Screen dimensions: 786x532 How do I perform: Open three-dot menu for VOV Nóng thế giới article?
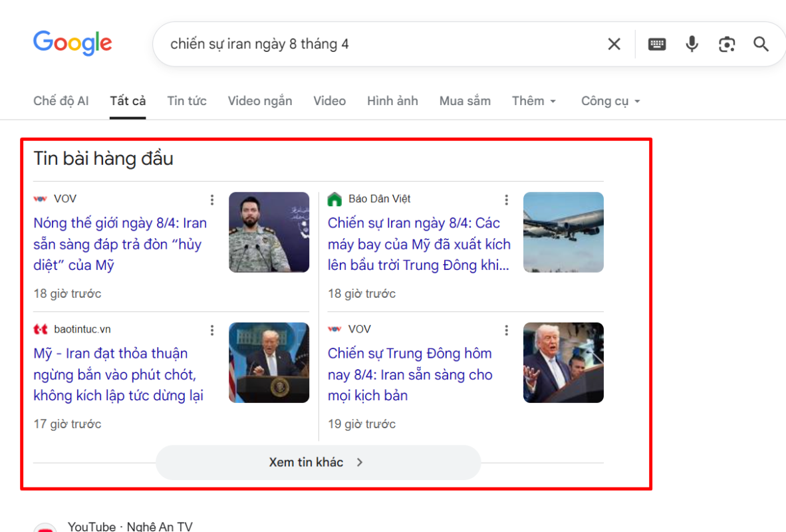[212, 199]
